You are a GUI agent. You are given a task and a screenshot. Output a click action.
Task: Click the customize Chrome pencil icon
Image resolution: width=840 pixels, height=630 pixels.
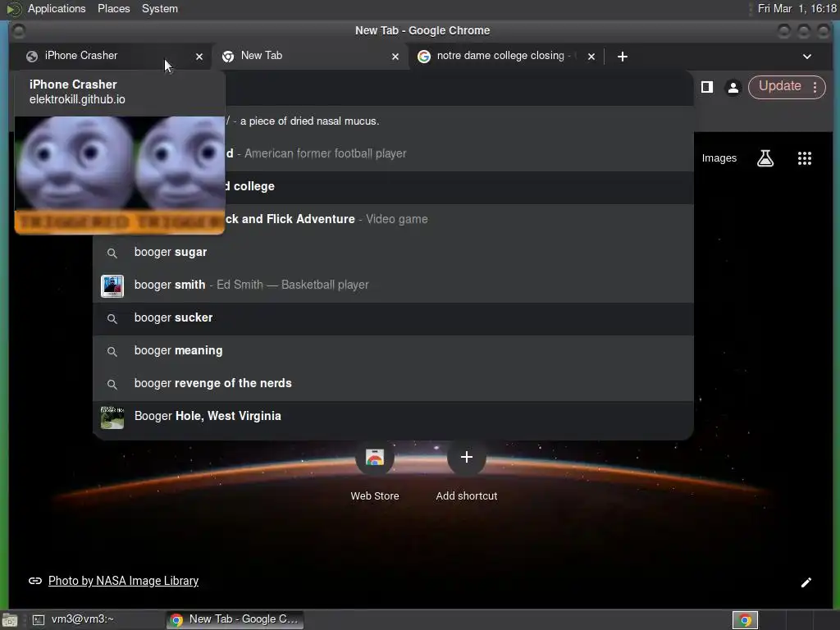coord(806,582)
